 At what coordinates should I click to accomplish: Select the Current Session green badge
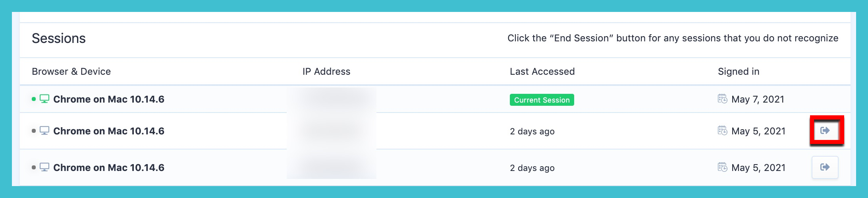point(542,100)
